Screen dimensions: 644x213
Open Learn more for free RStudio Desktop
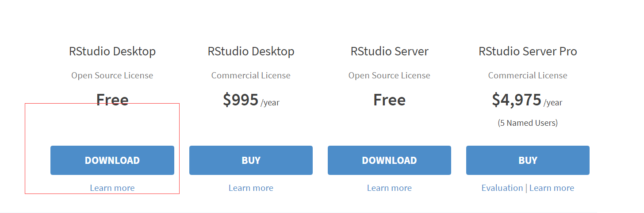click(112, 188)
